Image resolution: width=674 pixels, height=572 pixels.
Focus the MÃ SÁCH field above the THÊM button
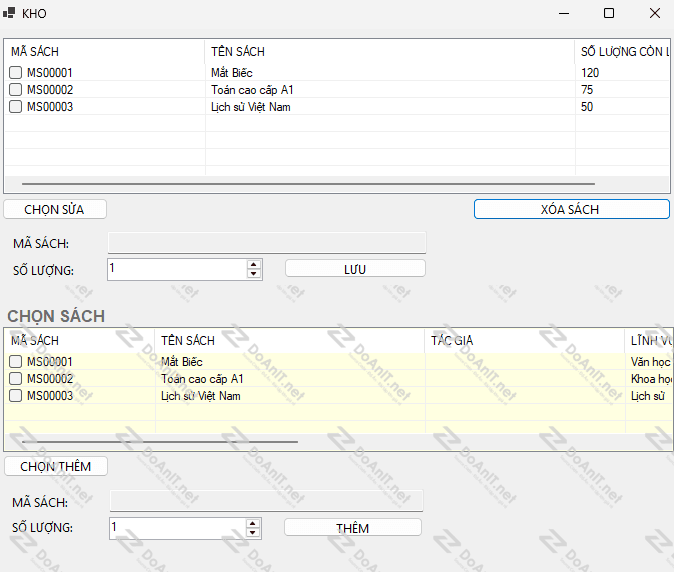click(x=267, y=501)
